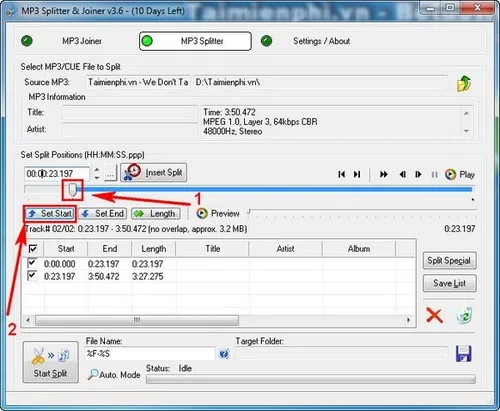
Task: Click the file name help icon
Action: 224,354
